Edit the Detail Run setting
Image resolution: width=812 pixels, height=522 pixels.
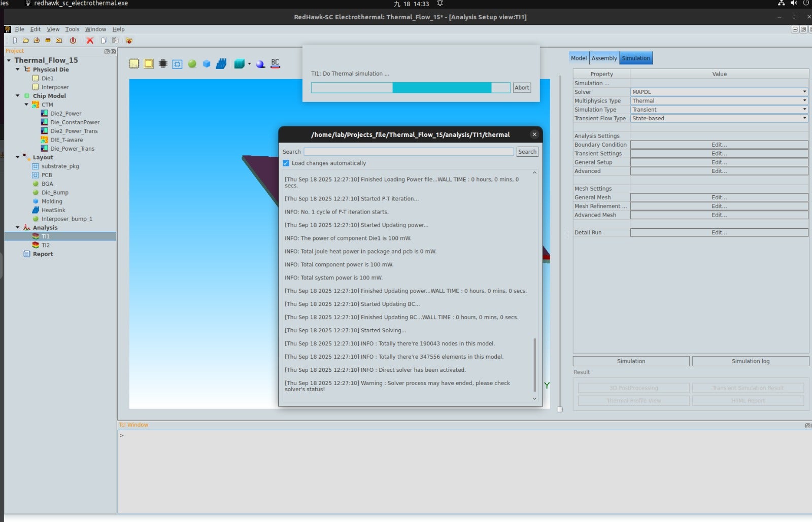(x=719, y=233)
